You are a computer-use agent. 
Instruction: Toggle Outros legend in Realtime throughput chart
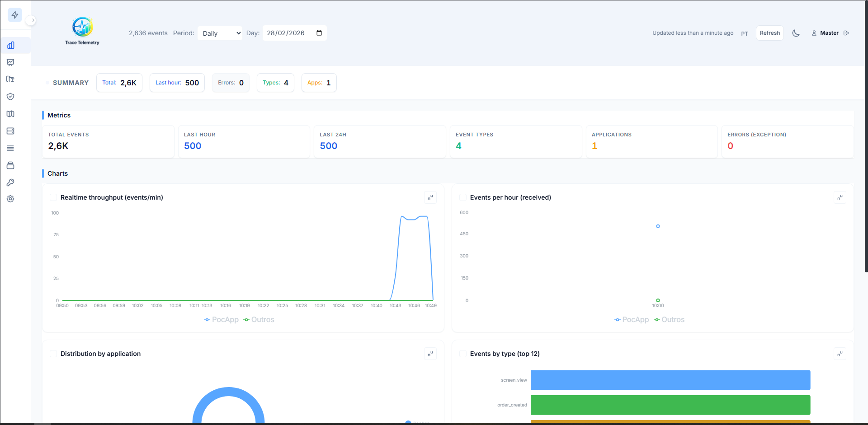(x=259, y=320)
